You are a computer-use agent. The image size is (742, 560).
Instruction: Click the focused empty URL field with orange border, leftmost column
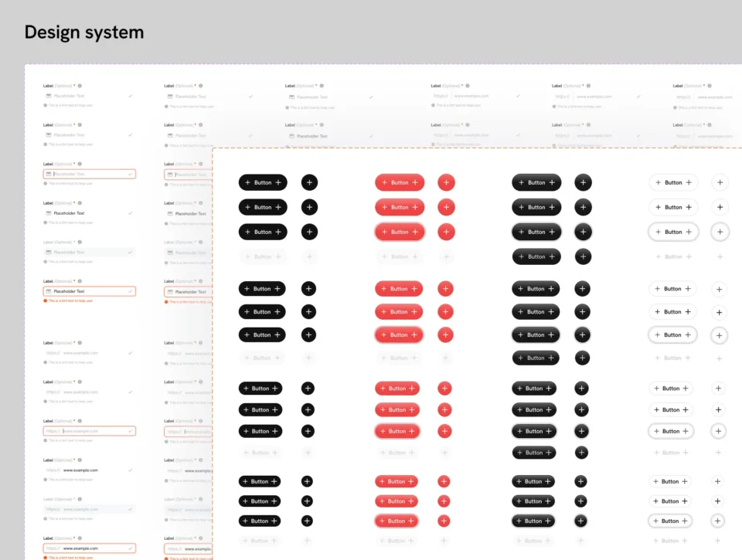[x=90, y=431]
